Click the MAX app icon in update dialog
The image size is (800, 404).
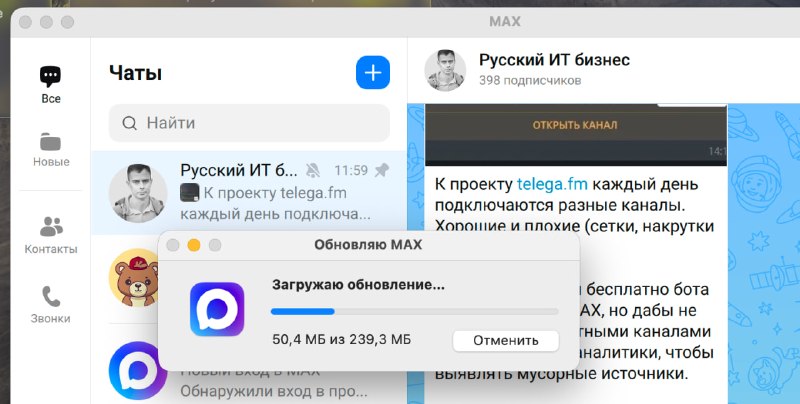click(x=217, y=308)
